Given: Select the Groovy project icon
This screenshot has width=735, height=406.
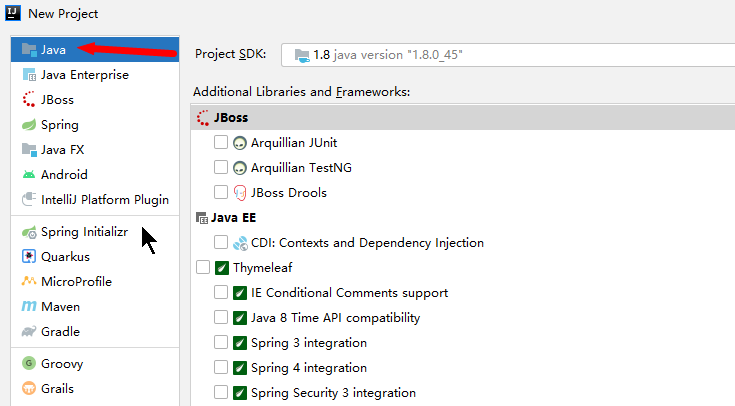Looking at the screenshot, I should pos(29,364).
